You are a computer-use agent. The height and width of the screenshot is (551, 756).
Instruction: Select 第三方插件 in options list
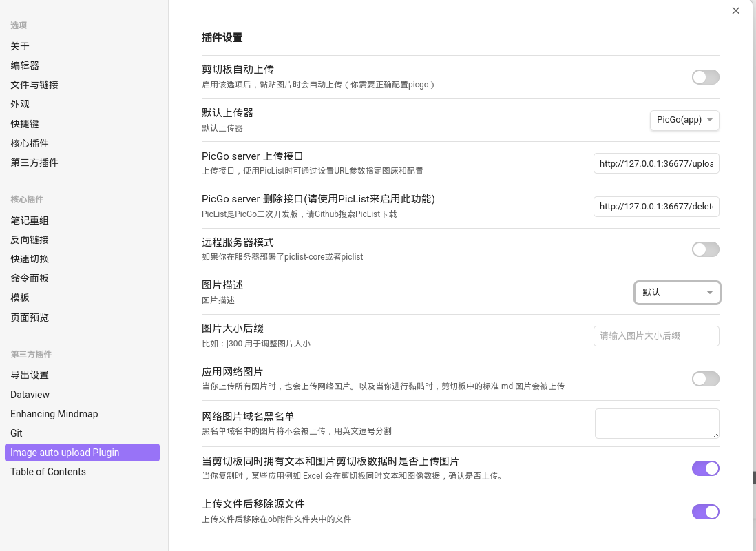point(34,163)
